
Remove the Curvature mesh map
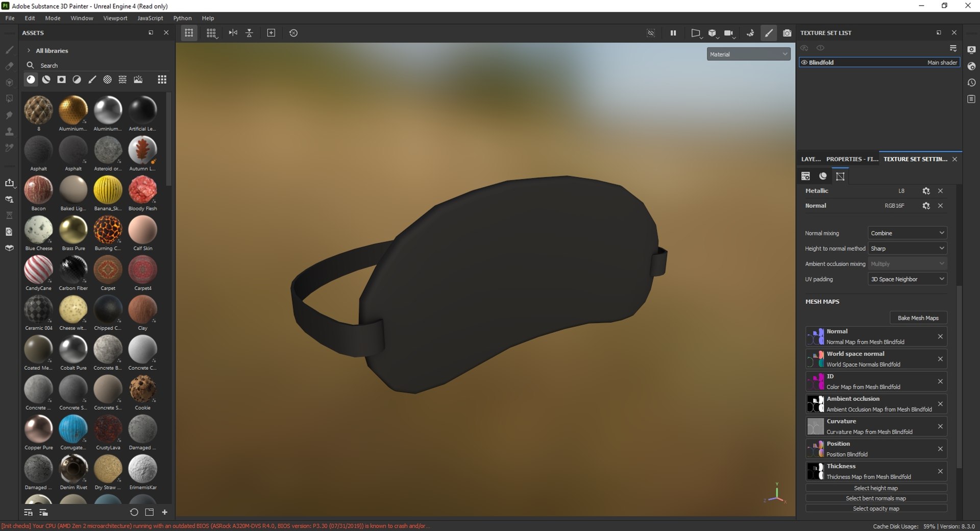[x=940, y=426]
